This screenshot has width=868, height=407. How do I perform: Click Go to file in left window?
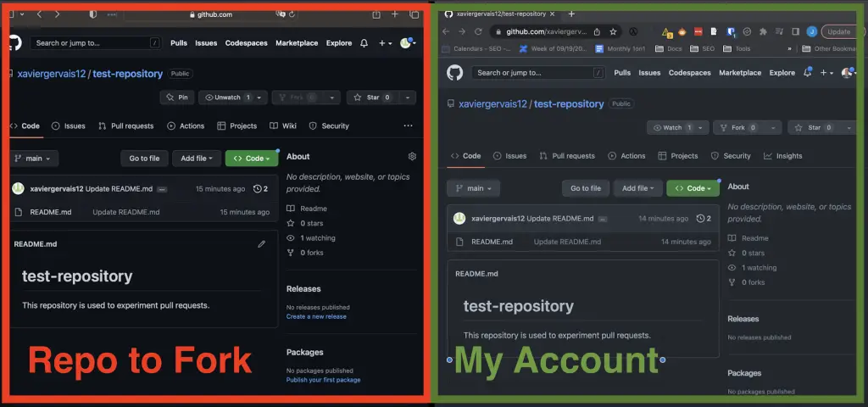pyautogui.click(x=144, y=159)
